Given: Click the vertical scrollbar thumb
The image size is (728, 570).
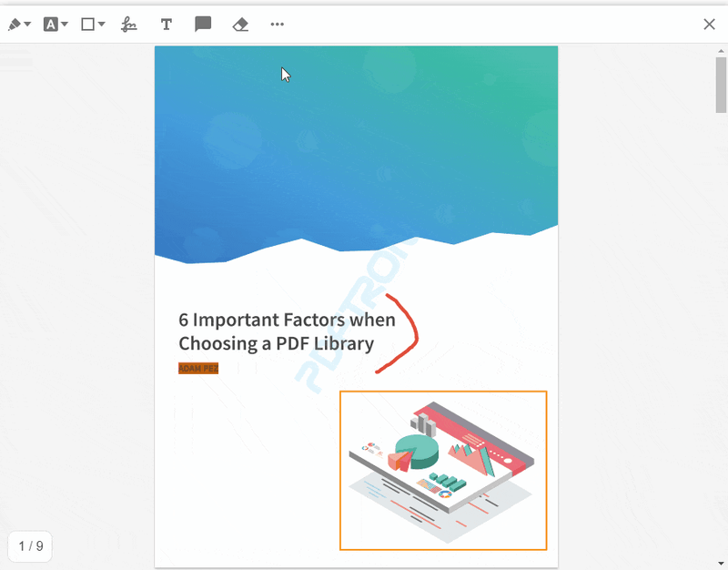Looking at the screenshot, I should [721, 85].
